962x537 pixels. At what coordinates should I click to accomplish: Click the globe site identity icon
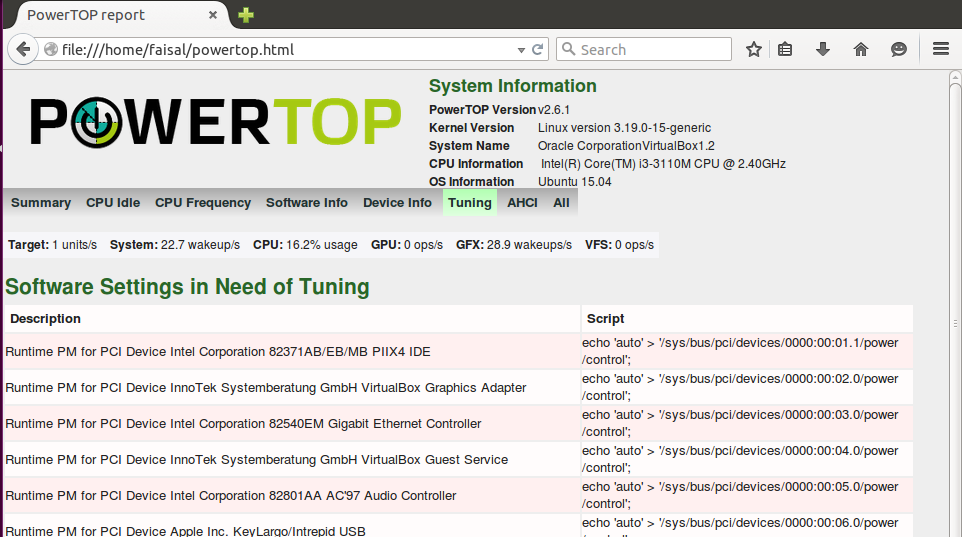[x=51, y=49]
